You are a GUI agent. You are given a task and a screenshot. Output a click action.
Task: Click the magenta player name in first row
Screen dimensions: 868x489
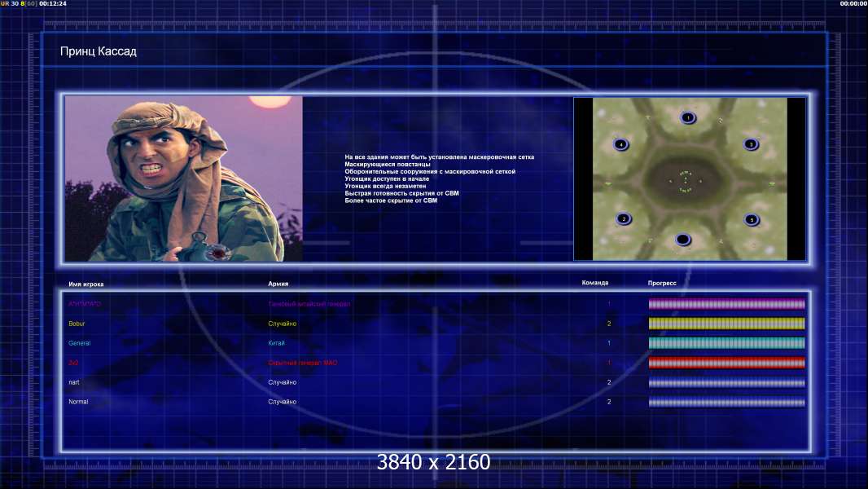point(85,304)
